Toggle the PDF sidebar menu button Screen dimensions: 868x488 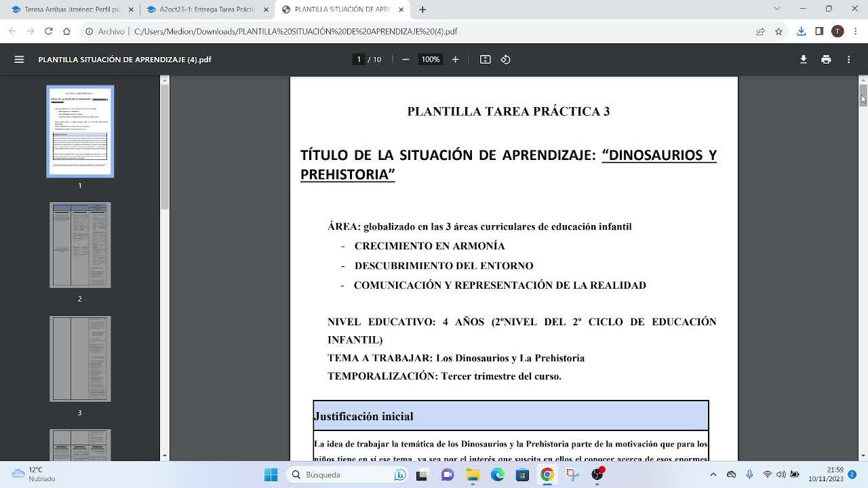19,60
